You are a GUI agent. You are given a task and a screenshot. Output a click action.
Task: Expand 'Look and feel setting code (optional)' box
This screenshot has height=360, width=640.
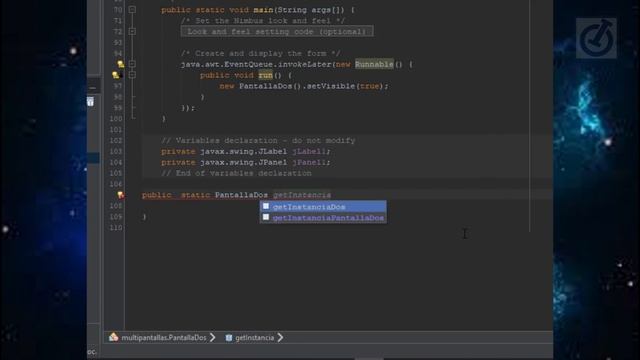click(x=277, y=31)
